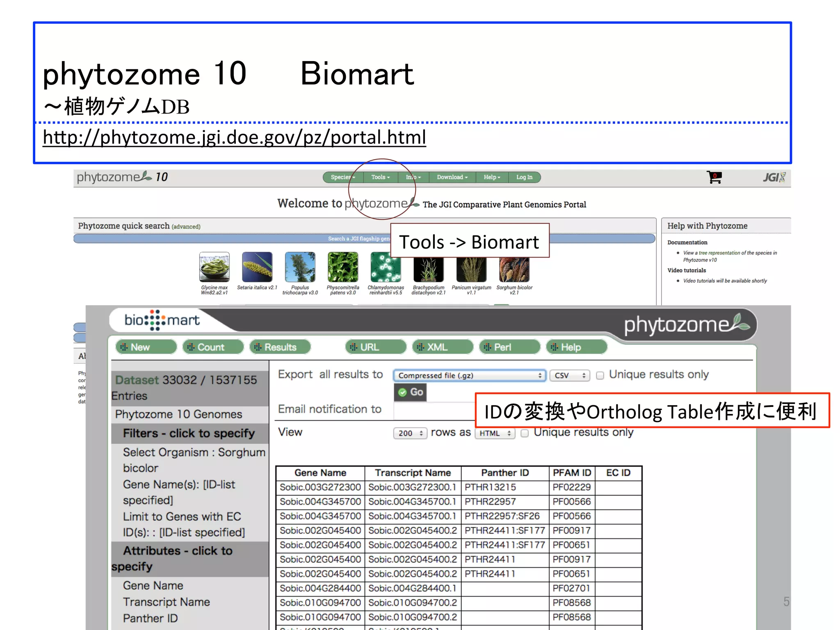Click the PFAM ID column header
Image resolution: width=840 pixels, height=630 pixels.
[x=572, y=473]
